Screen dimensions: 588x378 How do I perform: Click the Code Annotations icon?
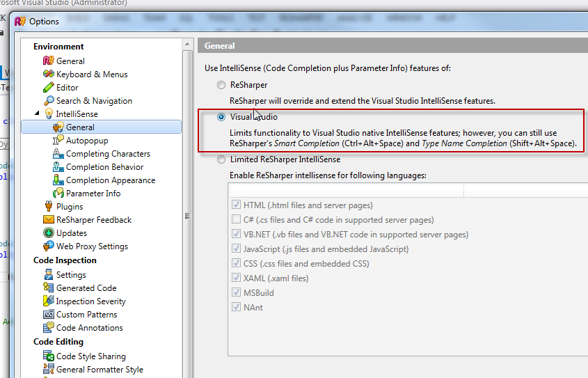tap(49, 327)
